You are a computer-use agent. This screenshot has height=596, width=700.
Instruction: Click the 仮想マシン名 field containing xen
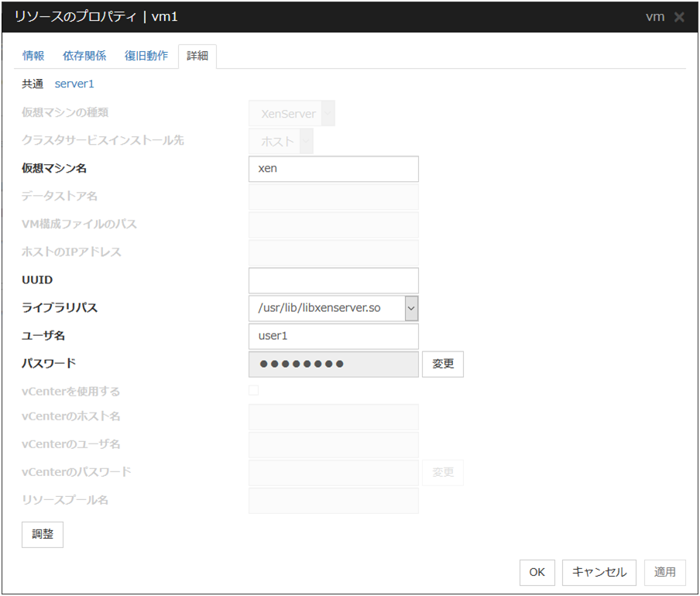point(333,169)
